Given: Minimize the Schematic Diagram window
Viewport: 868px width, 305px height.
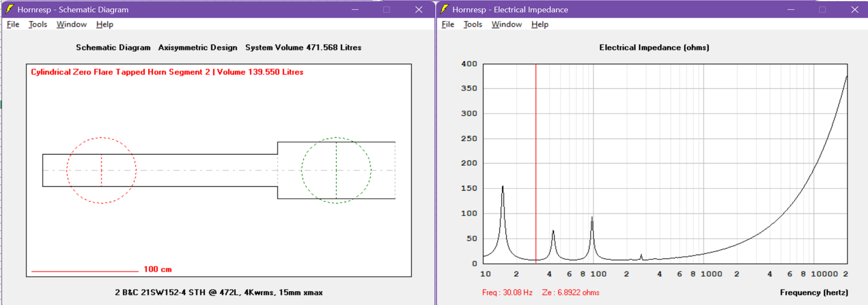Looking at the screenshot, I should (355, 9).
